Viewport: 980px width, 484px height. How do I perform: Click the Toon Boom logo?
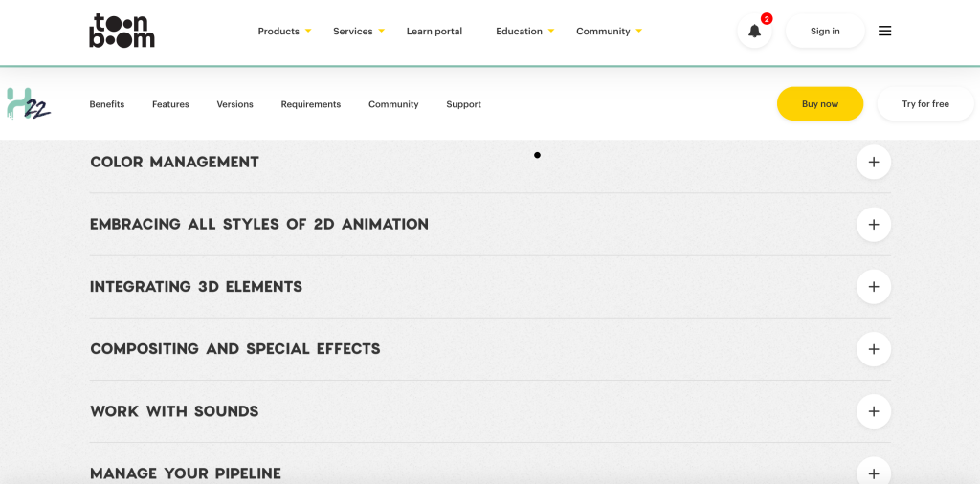(x=122, y=31)
